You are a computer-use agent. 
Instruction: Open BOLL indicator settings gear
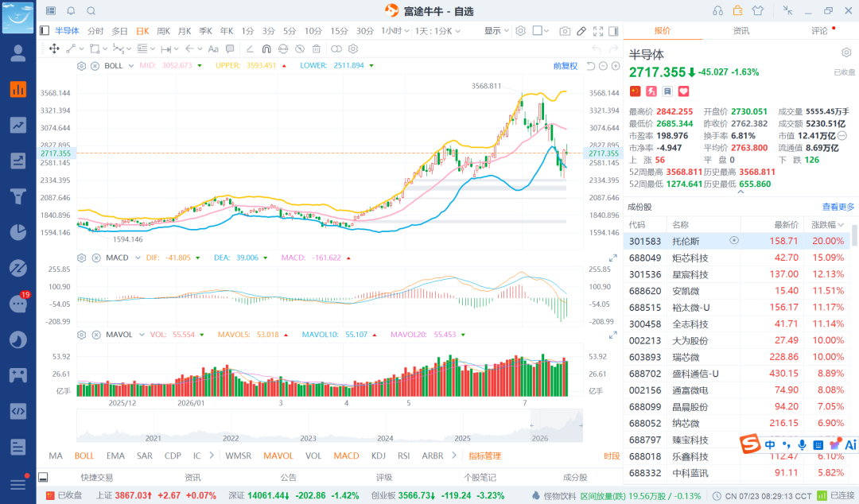coord(82,66)
